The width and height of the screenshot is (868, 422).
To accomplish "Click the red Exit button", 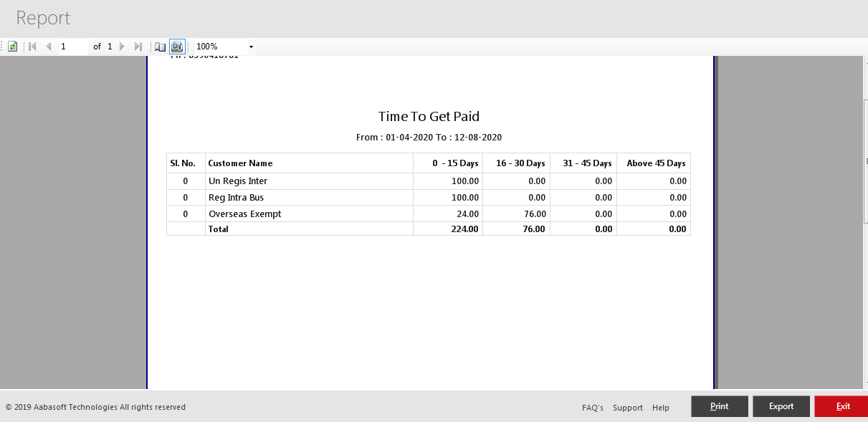I will (841, 406).
